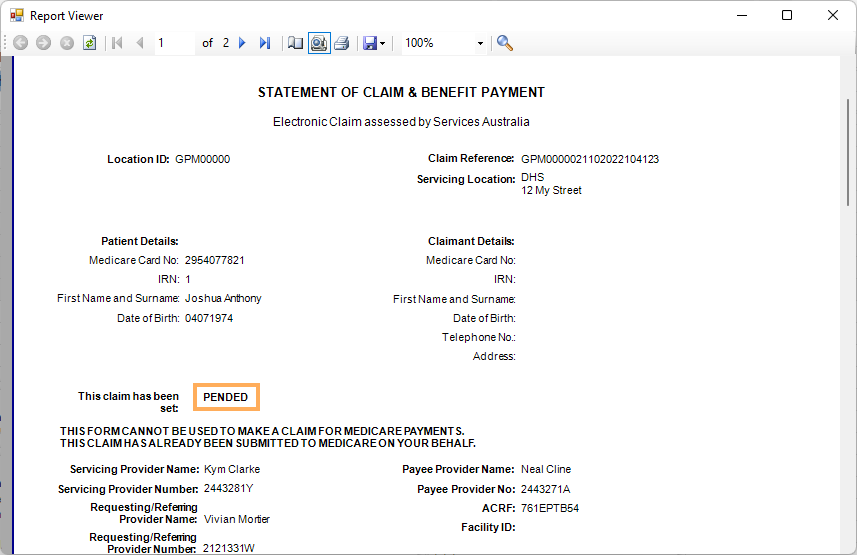Click the Report Viewer app icon in title bar
857x555 pixels.
coord(17,15)
